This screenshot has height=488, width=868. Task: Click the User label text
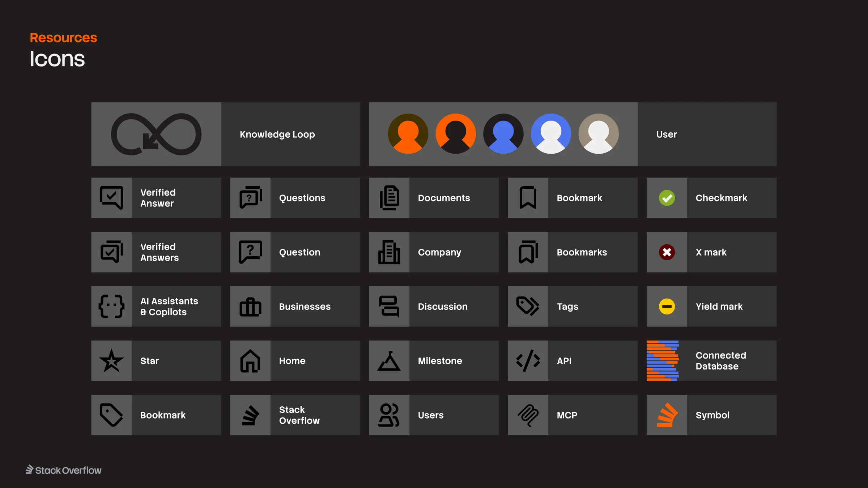point(667,134)
